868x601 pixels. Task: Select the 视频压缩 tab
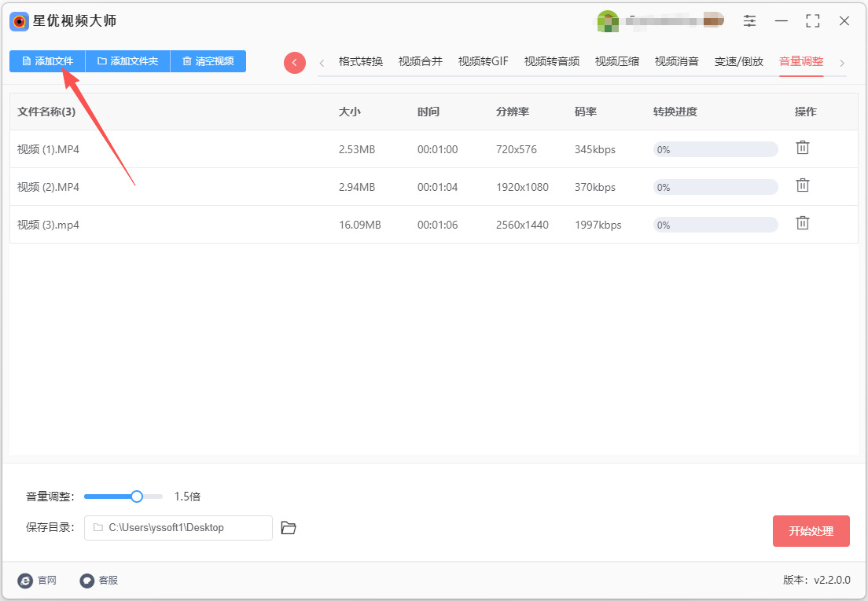617,61
